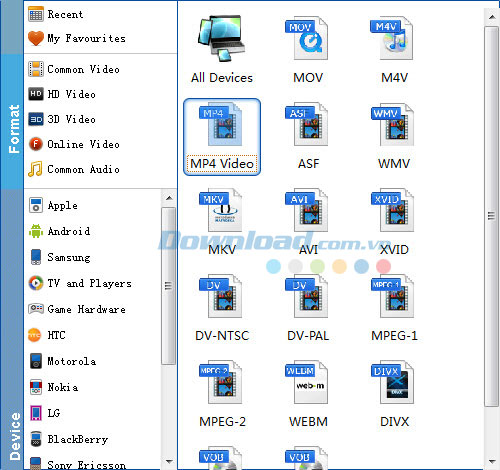
Task: Select the DIVX format icon
Action: pyautogui.click(x=392, y=382)
